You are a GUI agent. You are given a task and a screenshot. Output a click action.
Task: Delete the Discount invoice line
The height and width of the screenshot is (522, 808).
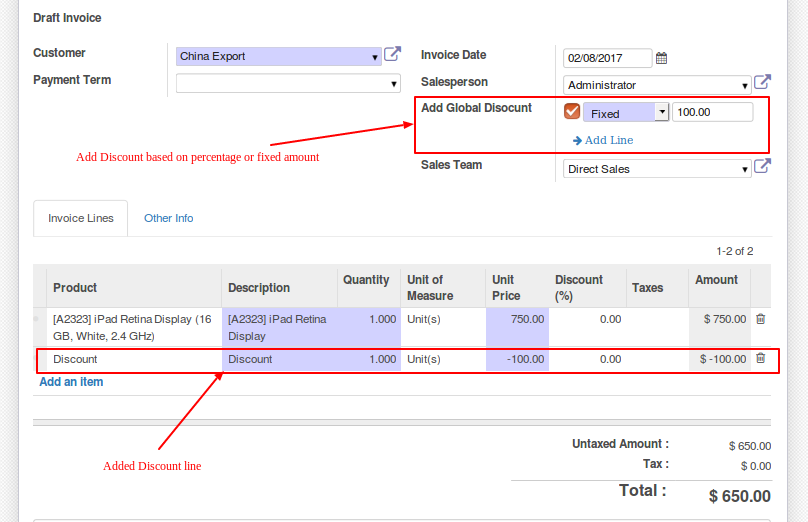760,358
